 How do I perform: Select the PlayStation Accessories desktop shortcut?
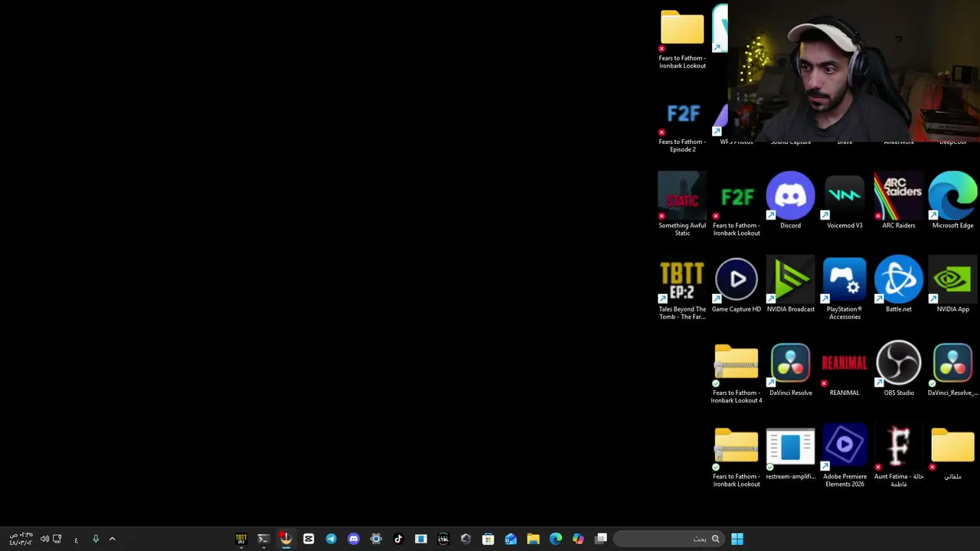tap(844, 289)
